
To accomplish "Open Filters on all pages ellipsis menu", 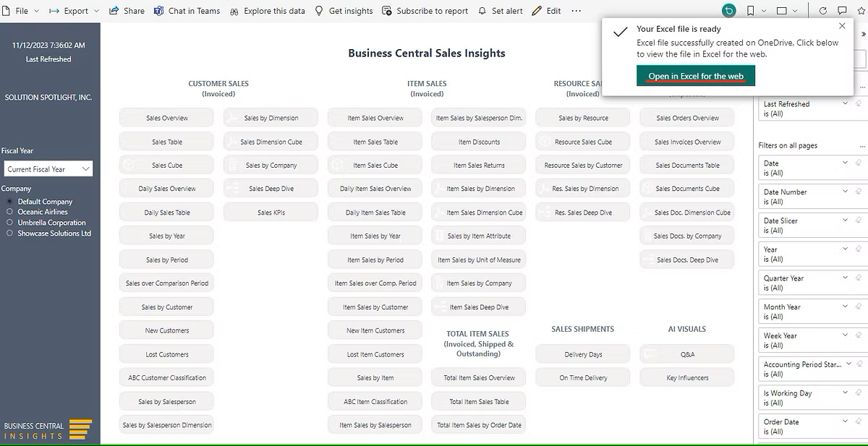I will [x=861, y=145].
